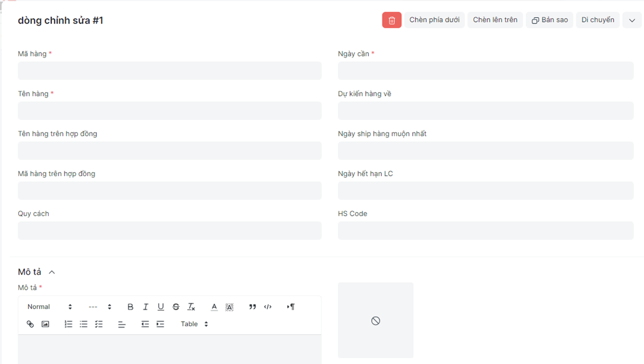Viewport: 644px width, 364px height.
Task: Open the text color picker
Action: (x=214, y=307)
